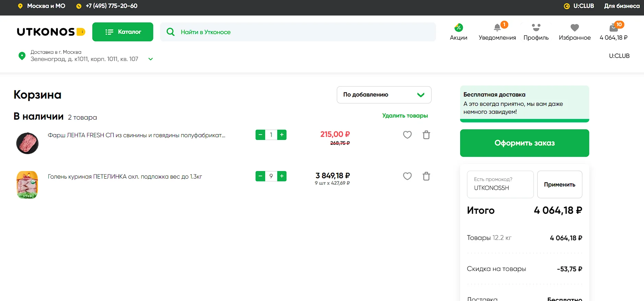Click the UTKONOS logo
Screen dimensions: 644x301
click(51, 32)
